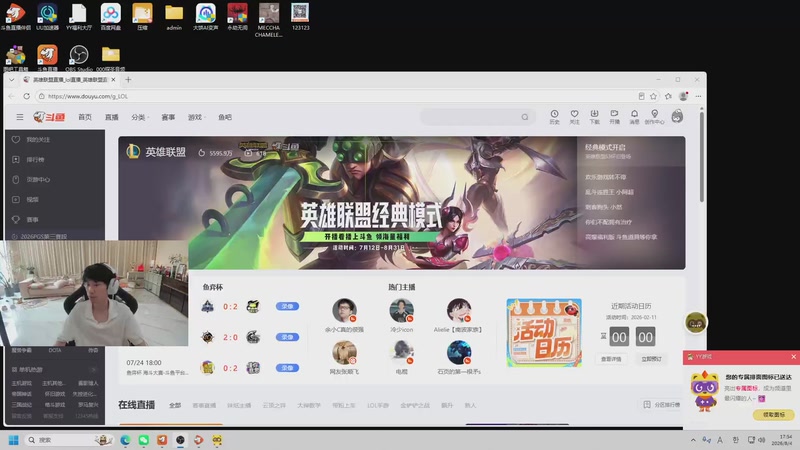The height and width of the screenshot is (450, 800).
Task: Click the search magnifier icon in Douyu search box
Action: click(x=525, y=117)
